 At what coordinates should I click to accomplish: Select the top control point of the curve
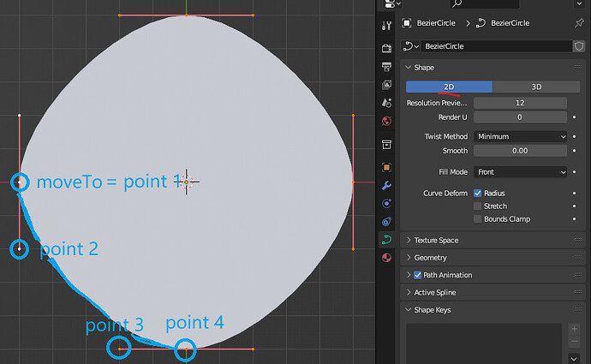click(x=186, y=15)
